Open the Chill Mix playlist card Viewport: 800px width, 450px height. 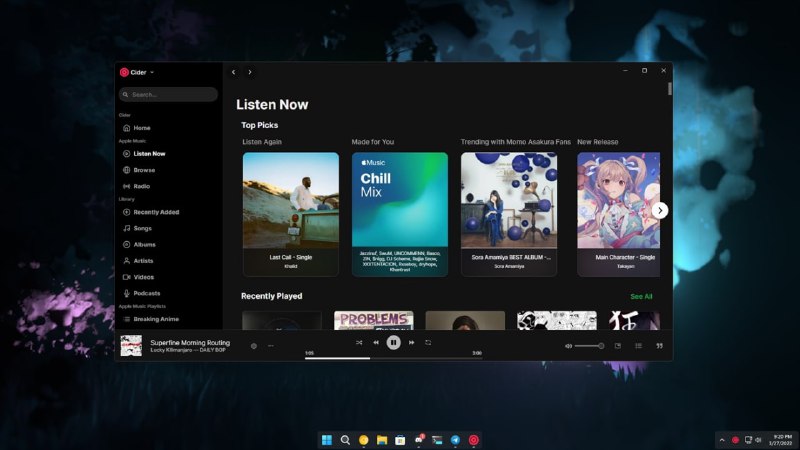tap(400, 214)
